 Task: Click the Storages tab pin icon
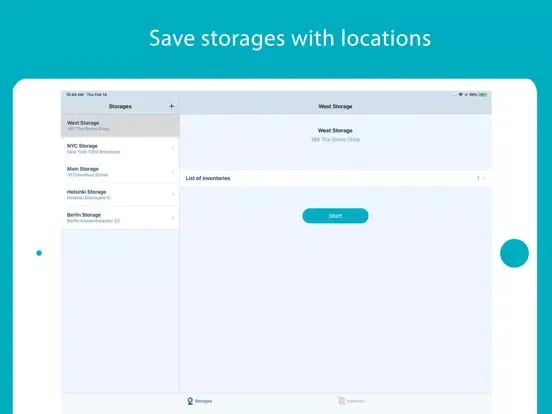point(190,401)
